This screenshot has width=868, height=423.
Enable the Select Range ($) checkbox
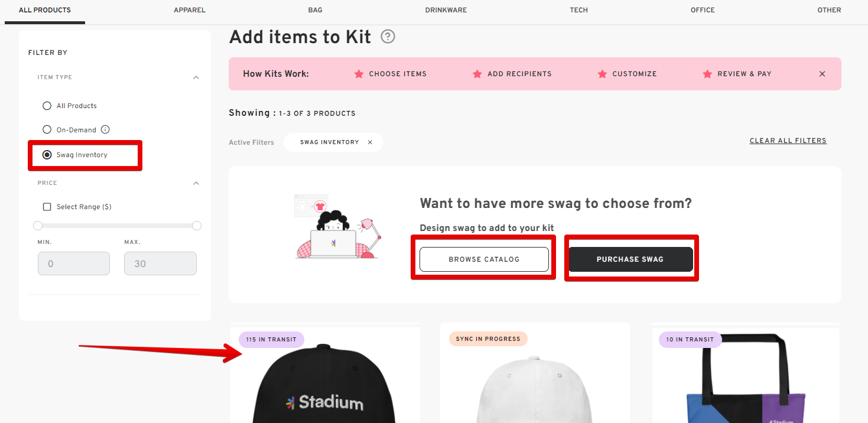click(47, 206)
